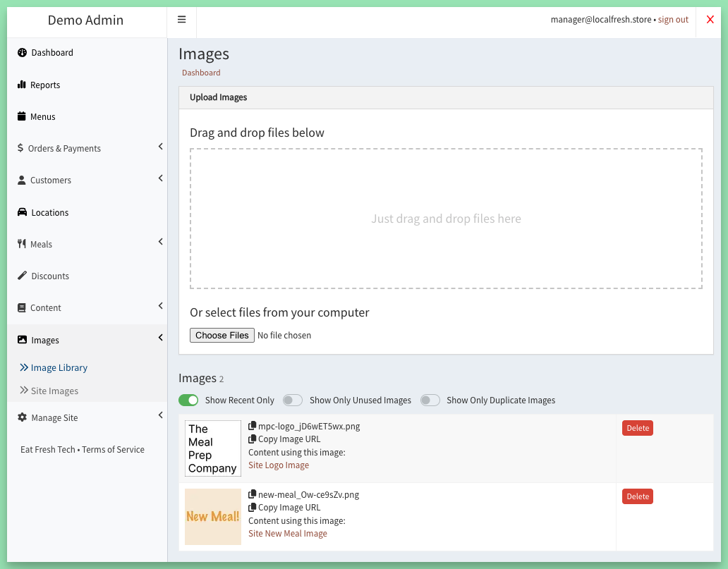Click the drag and drop upload area
The height and width of the screenshot is (569, 728).
point(446,219)
